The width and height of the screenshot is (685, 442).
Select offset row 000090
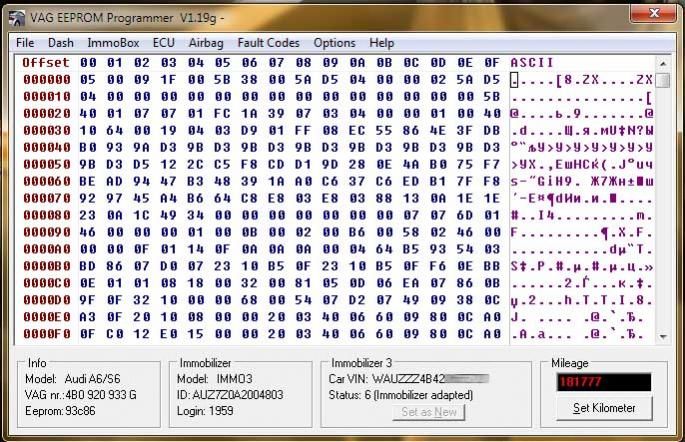[47, 232]
